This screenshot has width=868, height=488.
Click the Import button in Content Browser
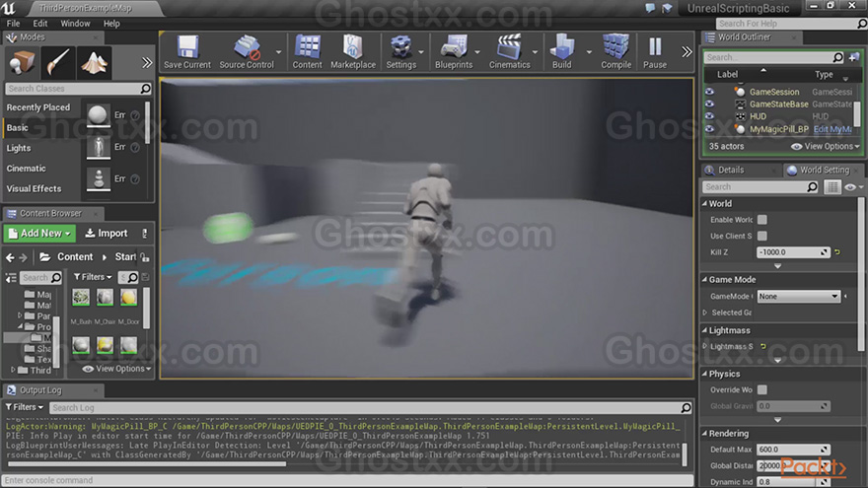coord(106,234)
